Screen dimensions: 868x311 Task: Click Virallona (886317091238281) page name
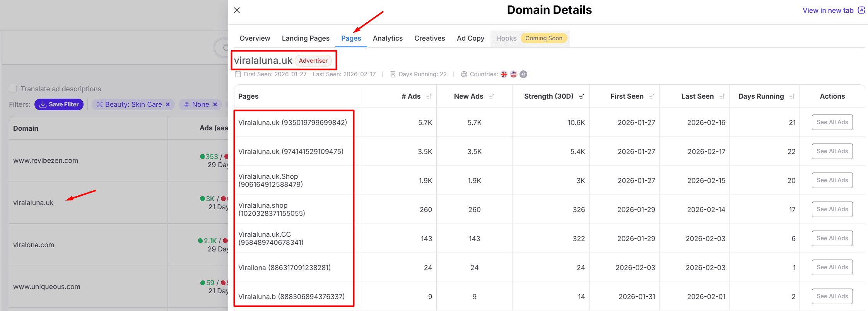pyautogui.click(x=284, y=268)
